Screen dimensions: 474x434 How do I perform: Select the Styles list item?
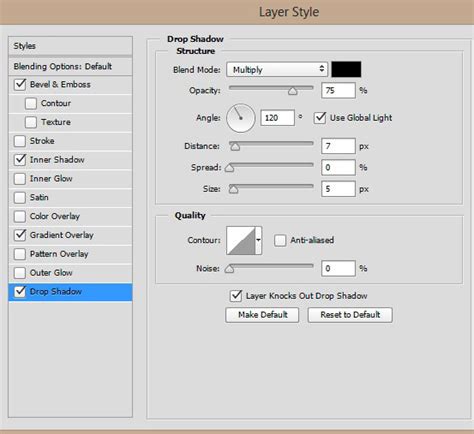70,46
